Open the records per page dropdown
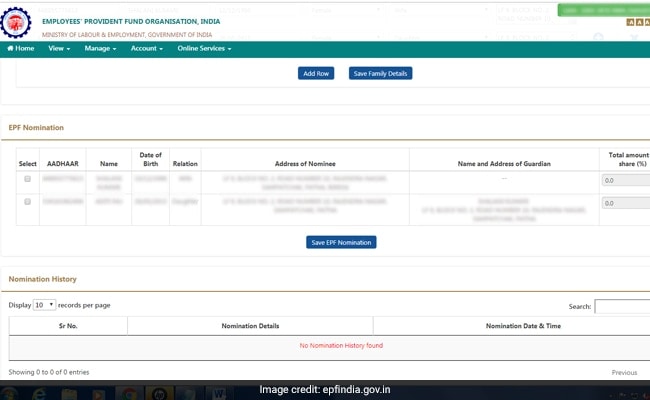650x400 pixels. tap(45, 304)
